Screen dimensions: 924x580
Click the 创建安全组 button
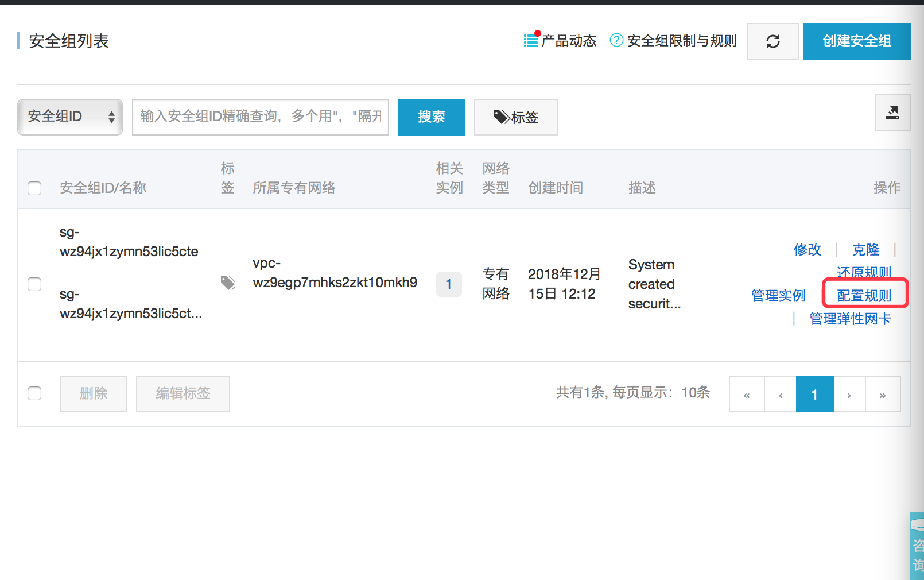[x=857, y=41]
